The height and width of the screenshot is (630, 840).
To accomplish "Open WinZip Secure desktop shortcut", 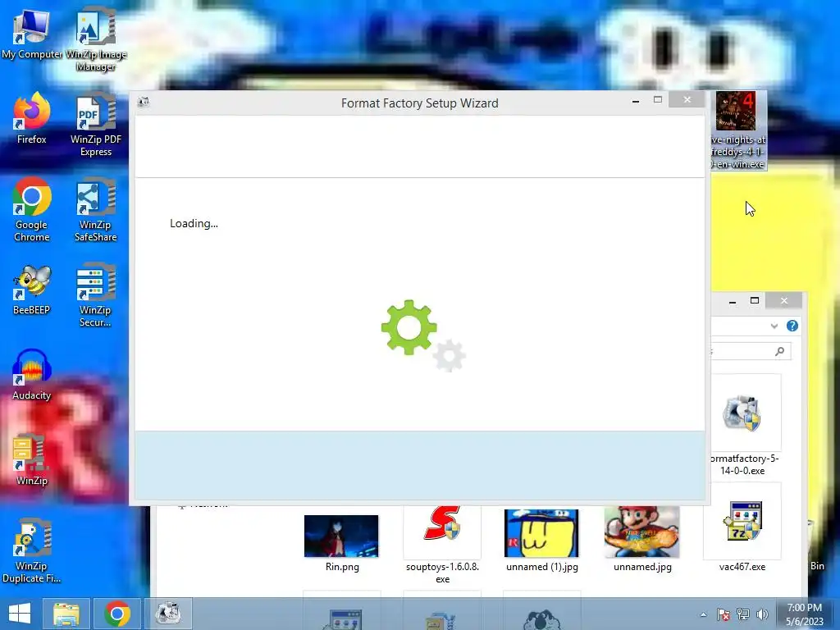I will click(95, 294).
